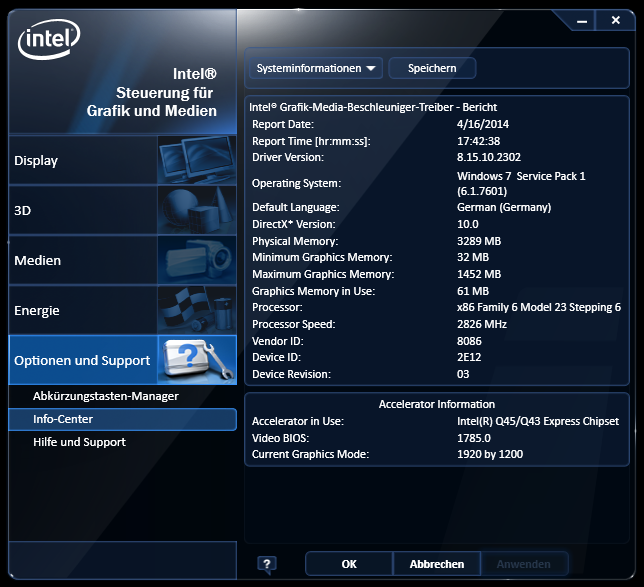Click the Accelerator Information heading
This screenshot has width=644, height=587.
tap(437, 404)
